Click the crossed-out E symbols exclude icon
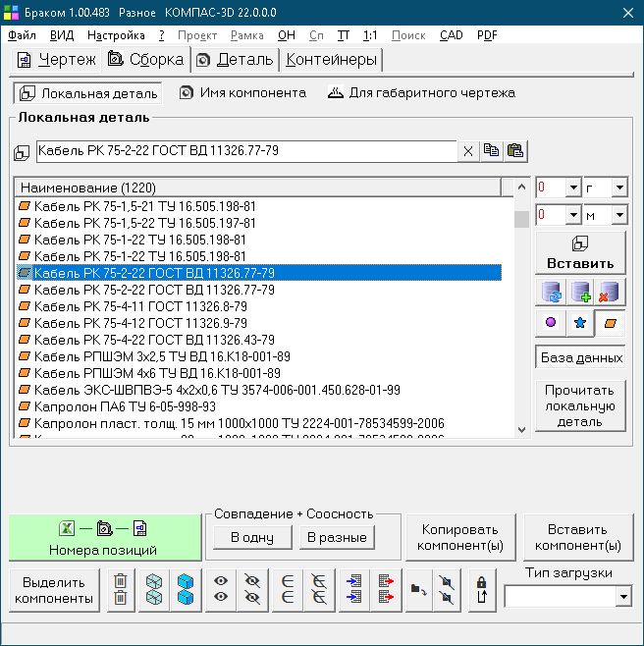 point(319,590)
